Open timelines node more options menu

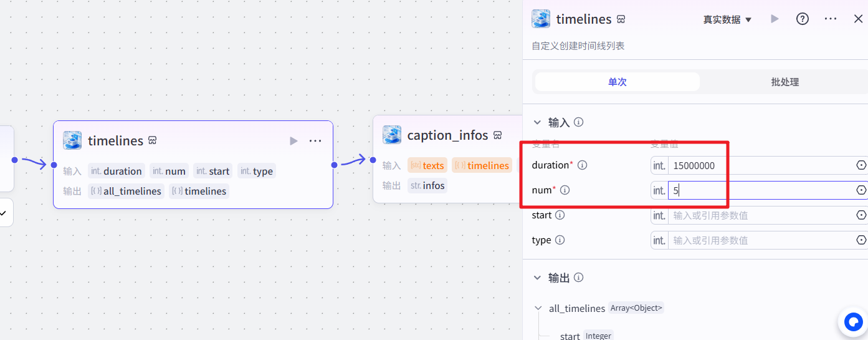315,141
